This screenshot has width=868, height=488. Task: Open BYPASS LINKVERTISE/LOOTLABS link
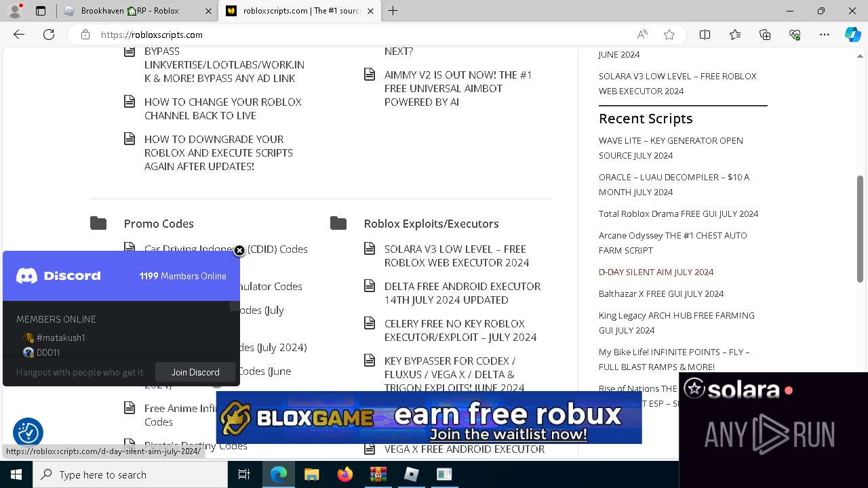224,64
